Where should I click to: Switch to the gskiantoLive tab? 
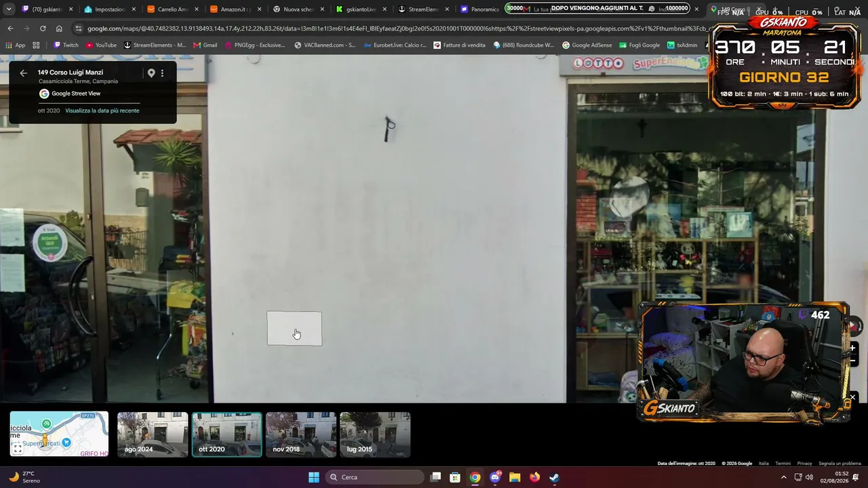point(360,9)
